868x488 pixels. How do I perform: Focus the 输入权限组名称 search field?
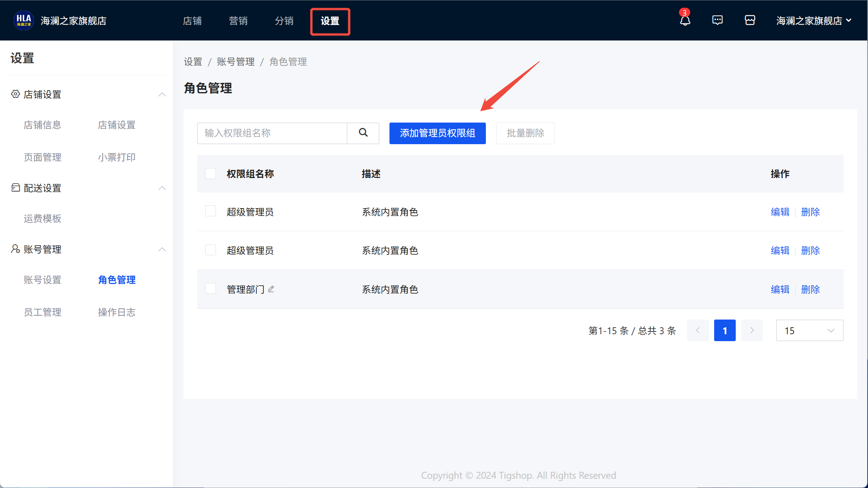tap(272, 133)
